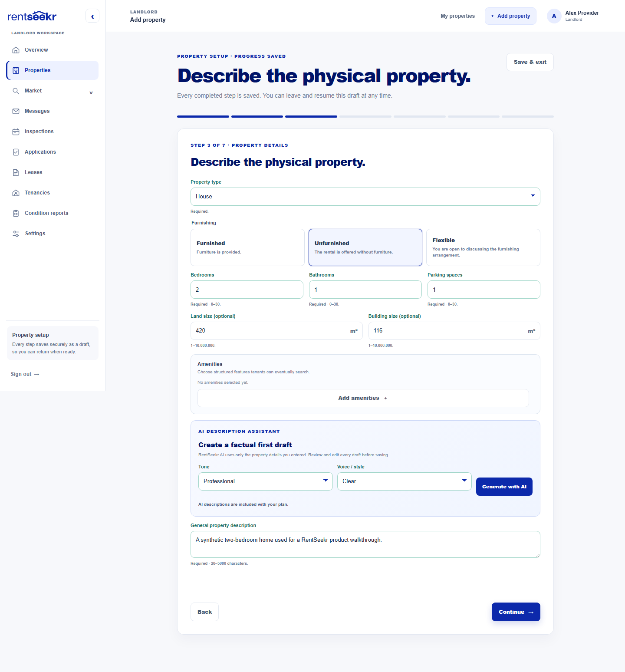Click the General property description textarea
The image size is (625, 672).
coord(365,544)
